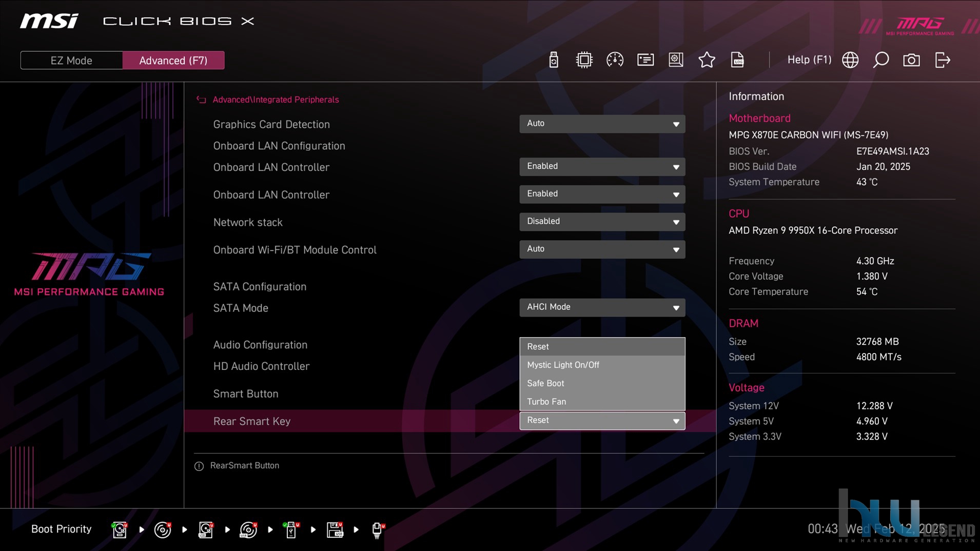Image resolution: width=980 pixels, height=551 pixels.
Task: Select the Onboard Wi-Fi/BT Module Control label
Action: tap(295, 250)
